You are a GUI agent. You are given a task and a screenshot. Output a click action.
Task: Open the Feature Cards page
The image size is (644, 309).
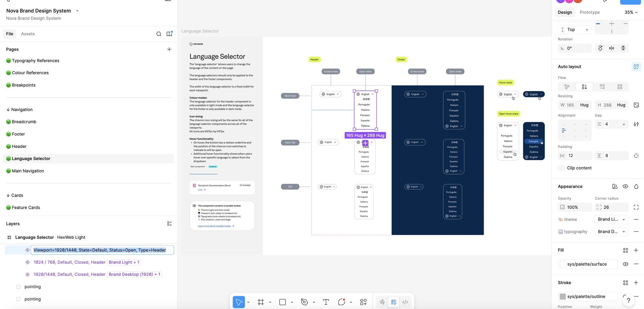pos(26,208)
